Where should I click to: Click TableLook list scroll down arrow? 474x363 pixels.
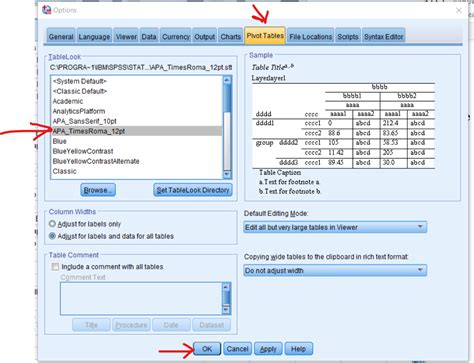[227, 175]
